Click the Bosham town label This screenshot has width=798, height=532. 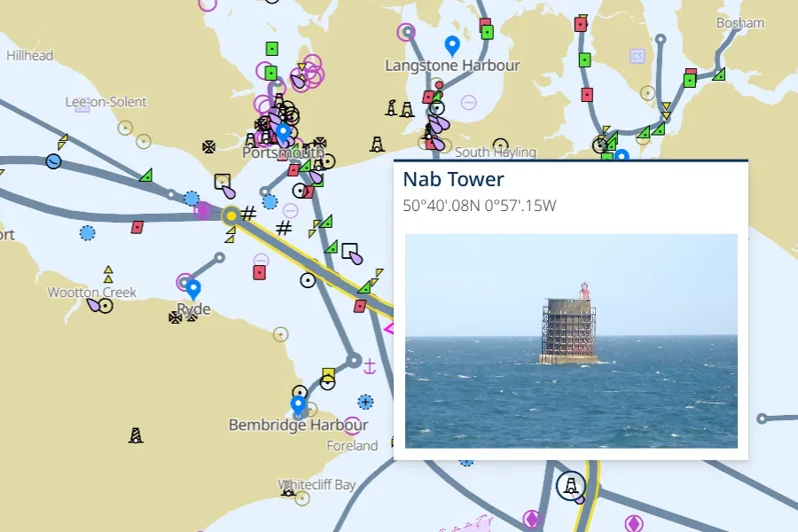point(739,23)
